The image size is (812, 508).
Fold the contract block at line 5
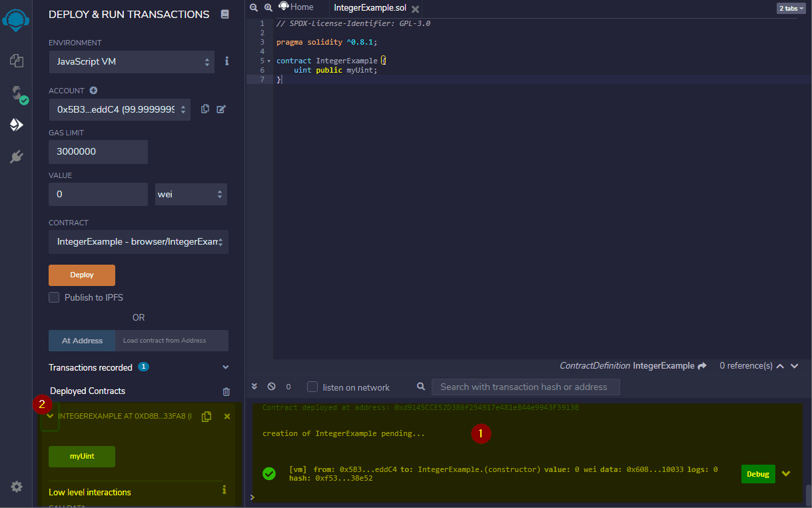(x=269, y=61)
